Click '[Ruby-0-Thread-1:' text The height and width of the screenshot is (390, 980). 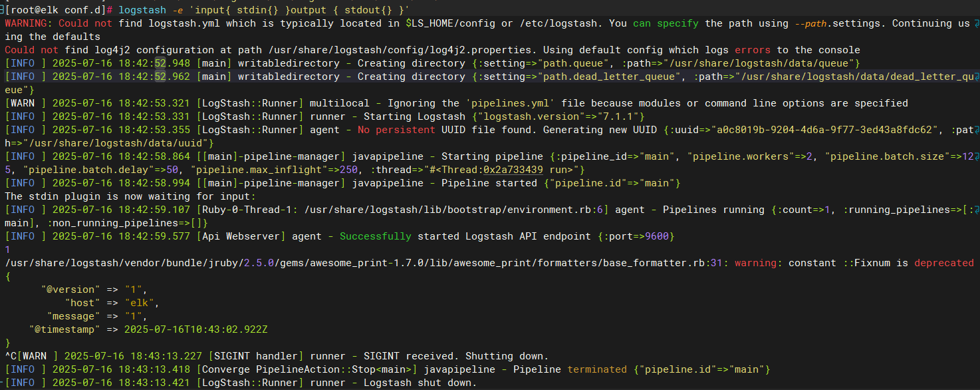249,210
